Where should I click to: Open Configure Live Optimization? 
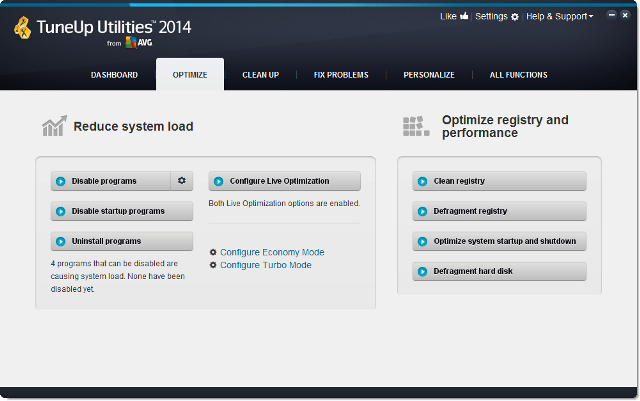pos(284,181)
